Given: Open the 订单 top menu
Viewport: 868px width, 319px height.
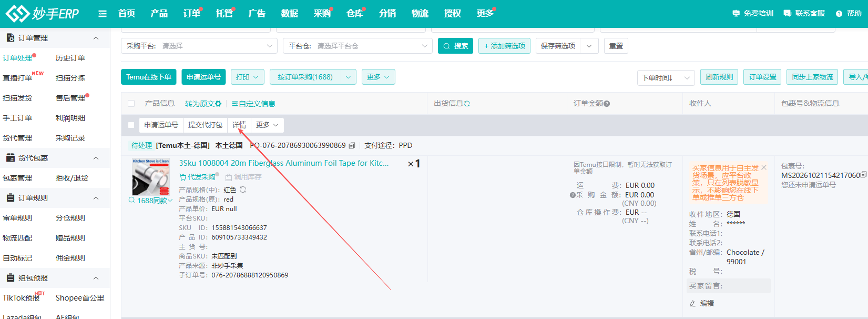Looking at the screenshot, I should (192, 13).
